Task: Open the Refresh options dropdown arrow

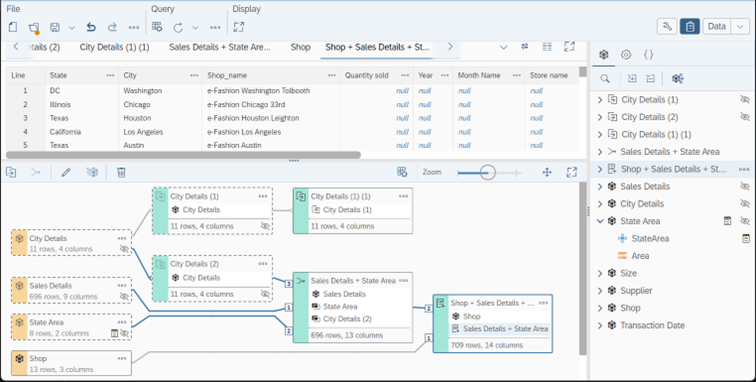Action: coord(195,28)
